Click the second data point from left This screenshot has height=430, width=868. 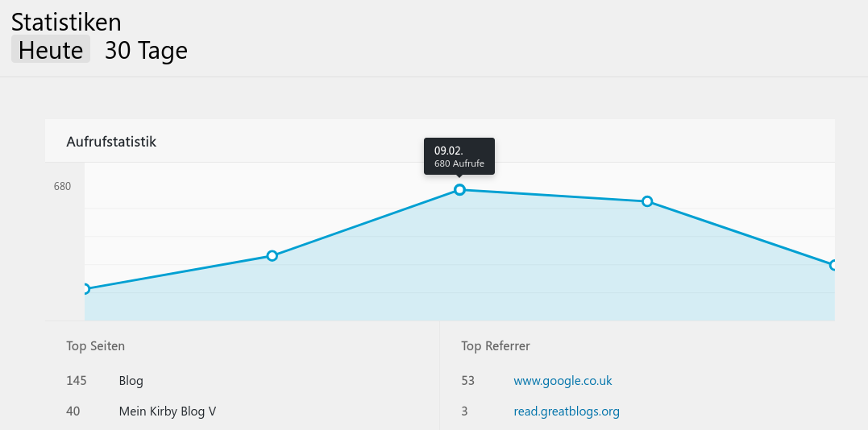pyautogui.click(x=272, y=256)
